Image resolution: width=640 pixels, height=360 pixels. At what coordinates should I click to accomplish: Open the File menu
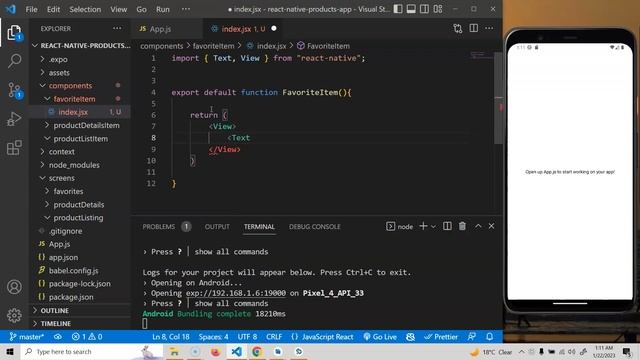[x=31, y=9]
